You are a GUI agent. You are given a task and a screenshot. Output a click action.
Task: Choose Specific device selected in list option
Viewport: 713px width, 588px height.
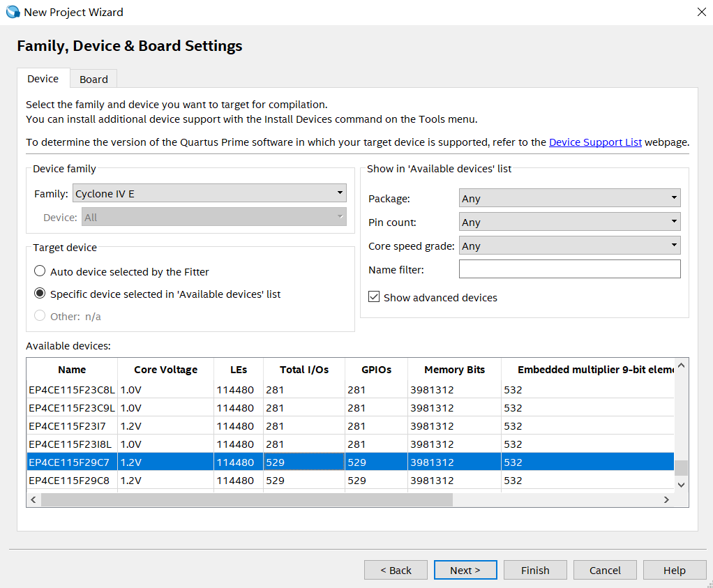(x=40, y=294)
